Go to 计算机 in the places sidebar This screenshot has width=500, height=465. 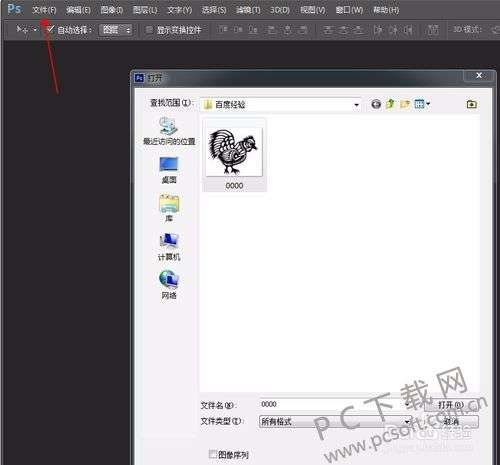click(169, 247)
